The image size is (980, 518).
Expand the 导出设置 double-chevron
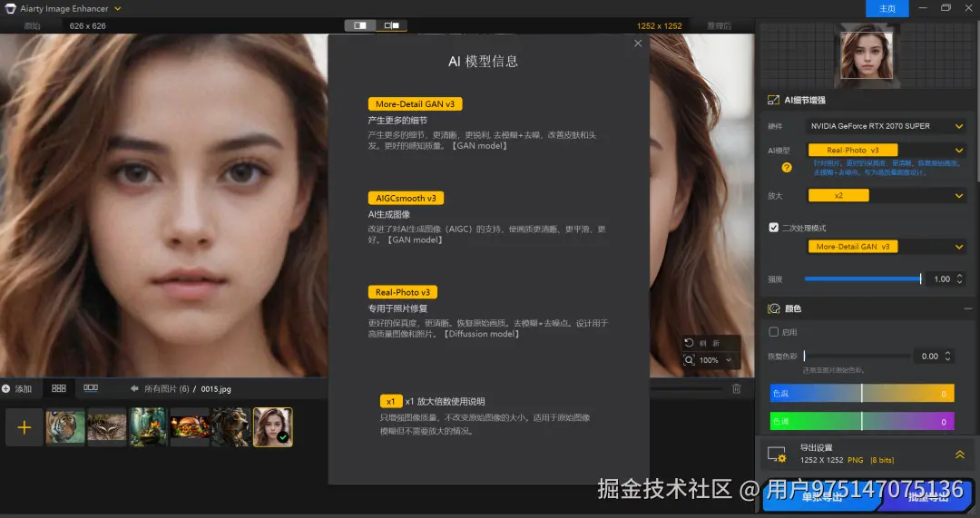coord(959,454)
